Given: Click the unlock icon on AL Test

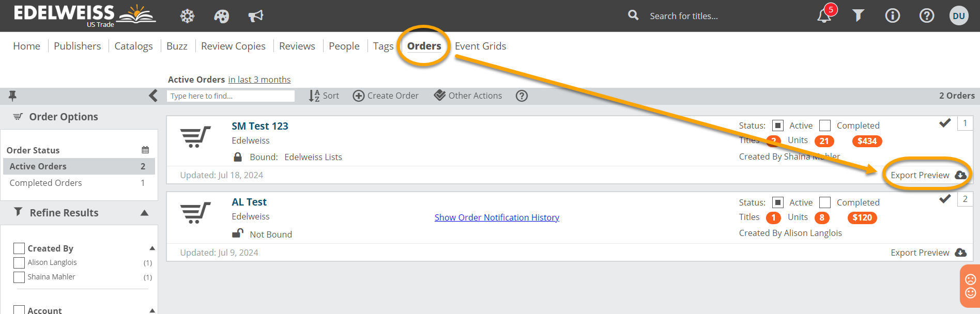Looking at the screenshot, I should tap(238, 233).
